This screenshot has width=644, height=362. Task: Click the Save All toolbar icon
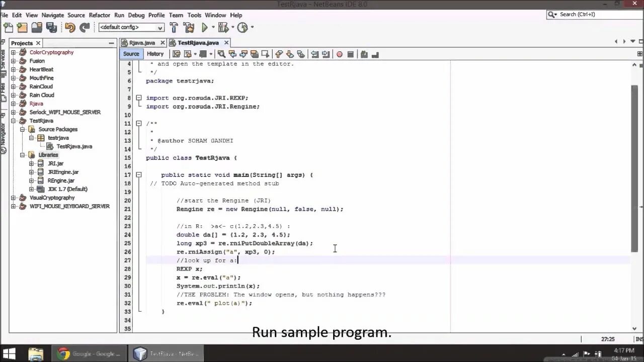51,28
